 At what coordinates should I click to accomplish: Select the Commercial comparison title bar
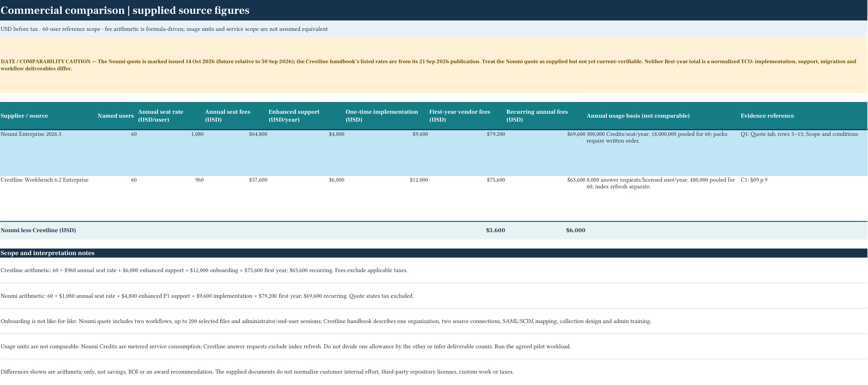click(x=434, y=10)
